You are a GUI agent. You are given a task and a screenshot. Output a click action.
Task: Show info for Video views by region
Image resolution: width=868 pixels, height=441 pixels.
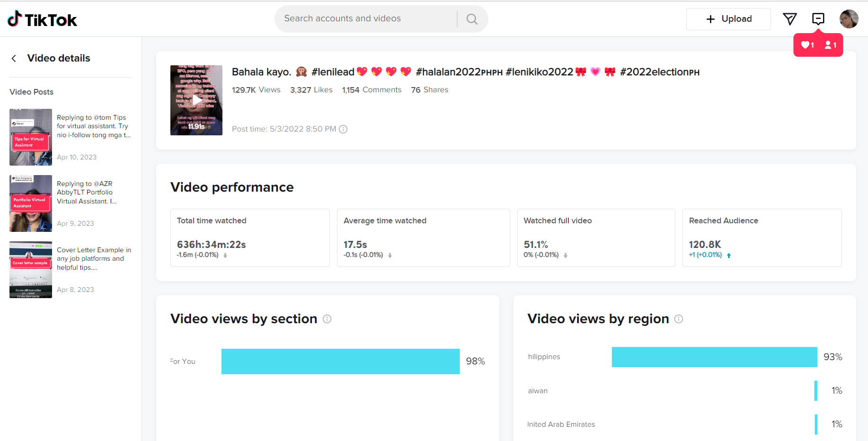point(679,319)
